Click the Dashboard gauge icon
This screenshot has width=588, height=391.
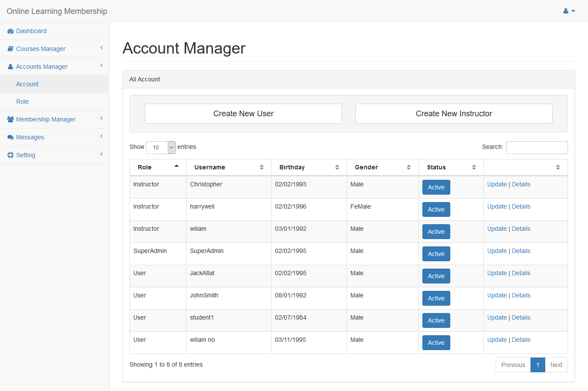[10, 31]
